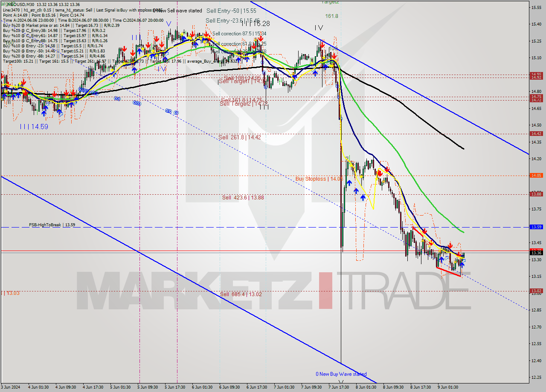The height and width of the screenshot is (392, 546).
Task: Select the 'Buy Stoploss | 14.05' label
Action: pos(319,179)
